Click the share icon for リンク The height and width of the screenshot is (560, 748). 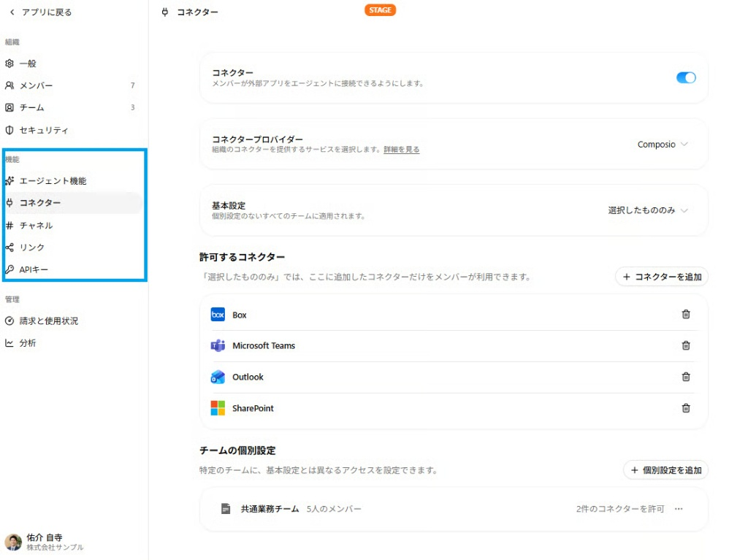[9, 247]
